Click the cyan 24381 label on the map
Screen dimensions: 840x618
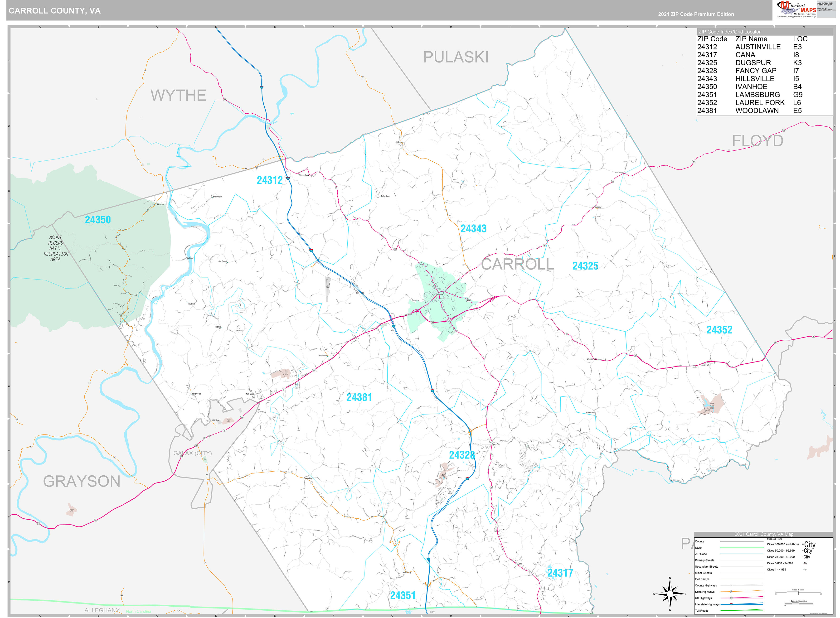359,397
